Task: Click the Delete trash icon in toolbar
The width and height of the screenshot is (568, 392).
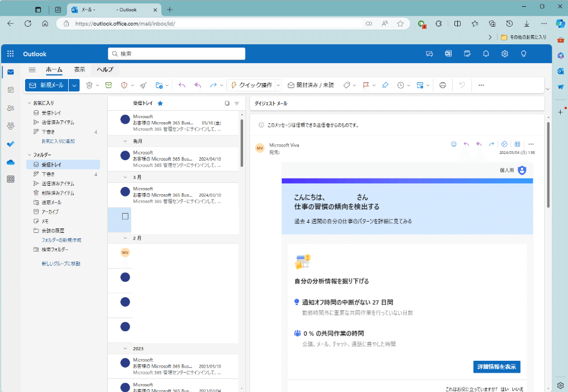Action: pyautogui.click(x=89, y=85)
